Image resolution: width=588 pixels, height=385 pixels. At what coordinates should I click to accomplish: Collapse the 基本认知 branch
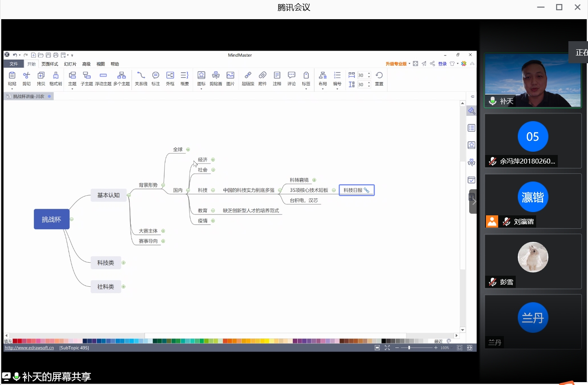coord(129,195)
